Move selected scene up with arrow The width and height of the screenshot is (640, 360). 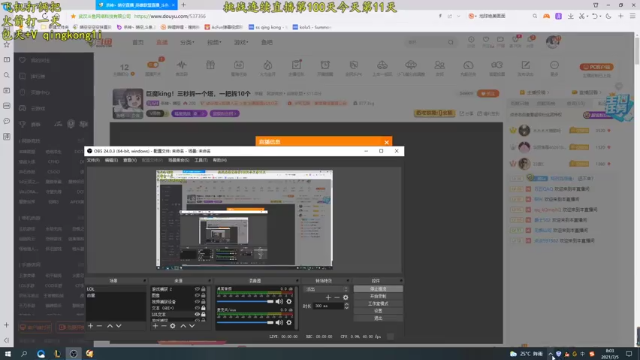[x=110, y=326]
